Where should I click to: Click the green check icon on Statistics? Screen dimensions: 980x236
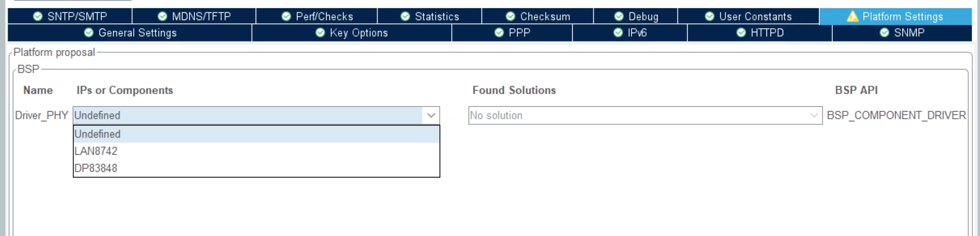405,16
